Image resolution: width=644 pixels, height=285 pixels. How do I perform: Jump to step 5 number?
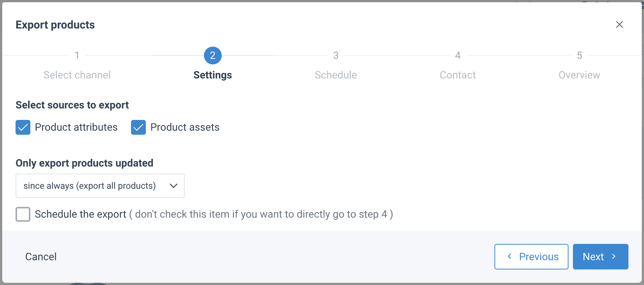580,56
